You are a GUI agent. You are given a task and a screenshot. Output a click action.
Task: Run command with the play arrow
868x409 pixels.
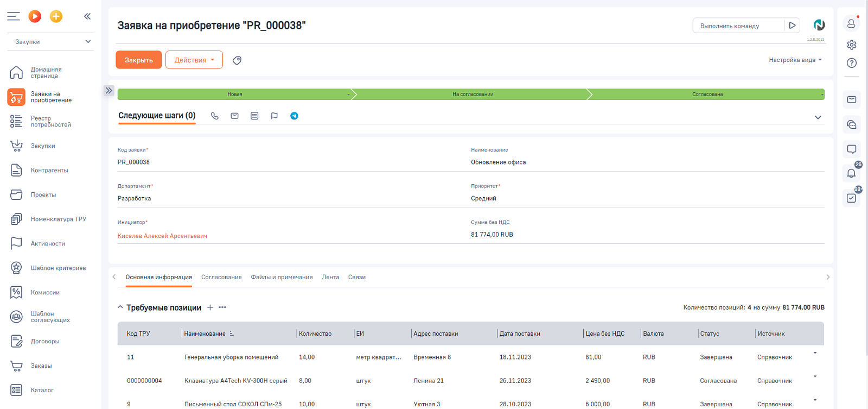(792, 26)
